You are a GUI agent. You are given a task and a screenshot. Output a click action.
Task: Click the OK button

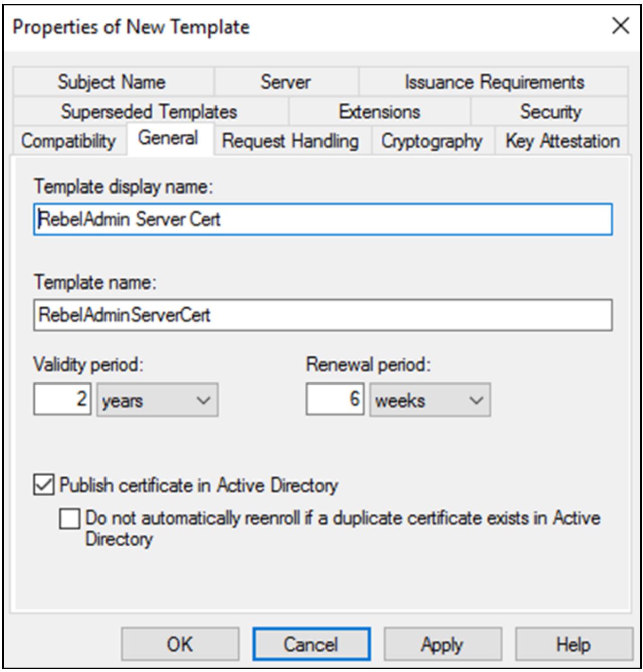[x=180, y=644]
